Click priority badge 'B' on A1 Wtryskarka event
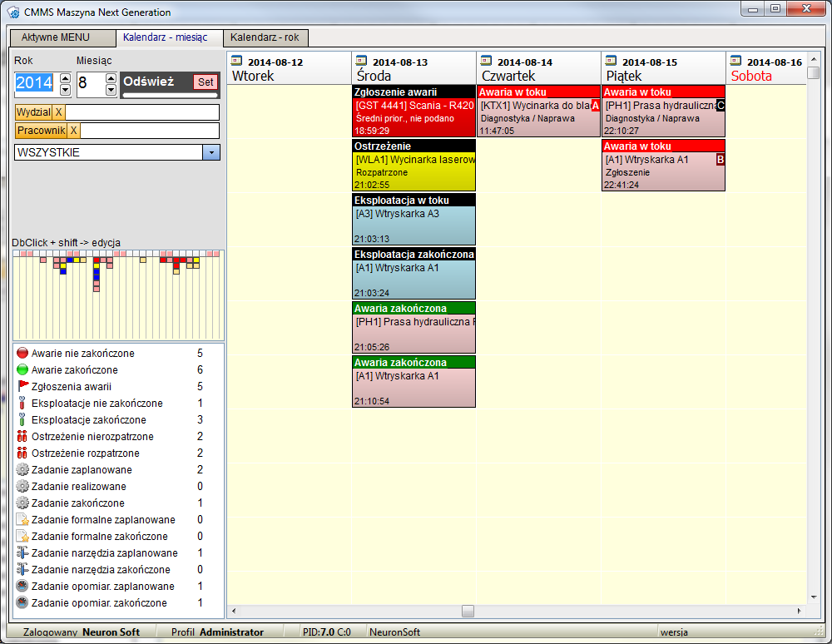Screen dimensions: 832x644 (x=720, y=160)
